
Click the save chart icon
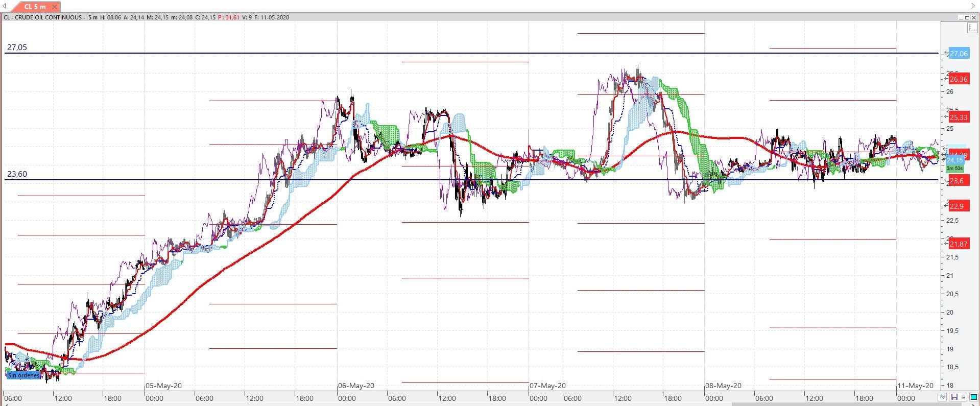pos(953,397)
